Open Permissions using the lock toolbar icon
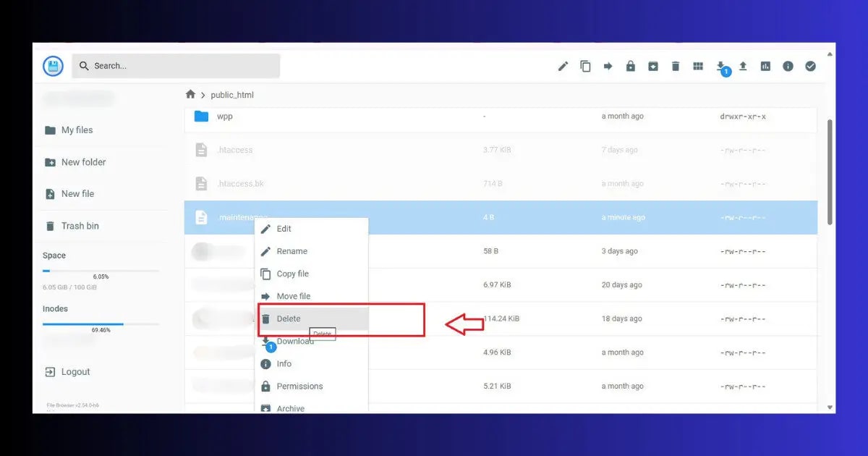The image size is (868, 456). (x=630, y=66)
